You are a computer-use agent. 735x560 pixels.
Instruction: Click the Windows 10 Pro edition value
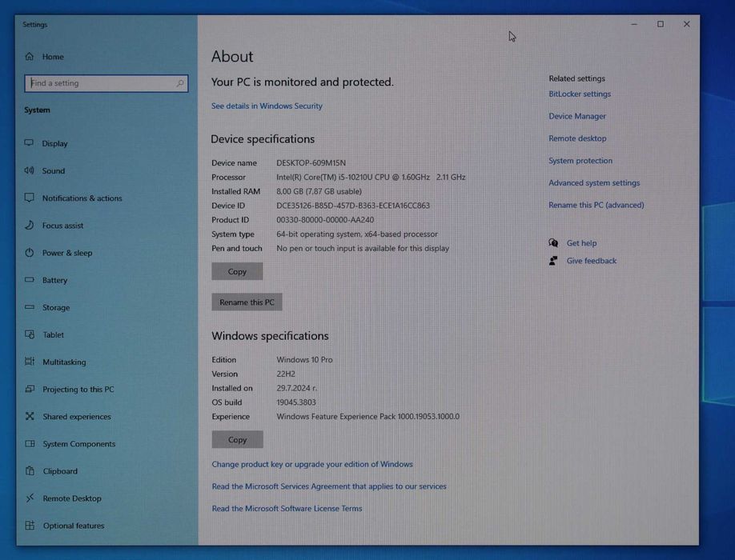pyautogui.click(x=305, y=359)
